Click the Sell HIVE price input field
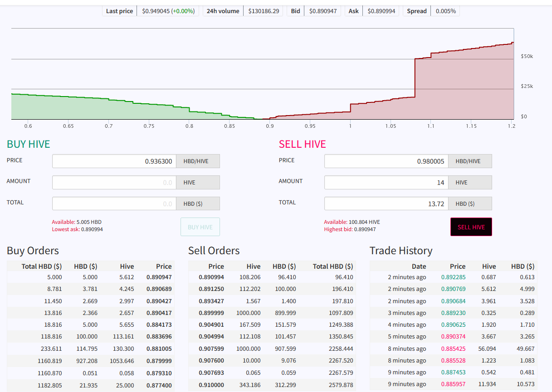 386,161
